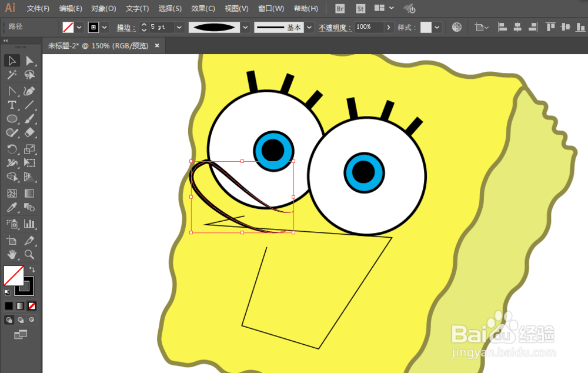Set paint type to None
The image size is (588, 373).
pos(32,306)
